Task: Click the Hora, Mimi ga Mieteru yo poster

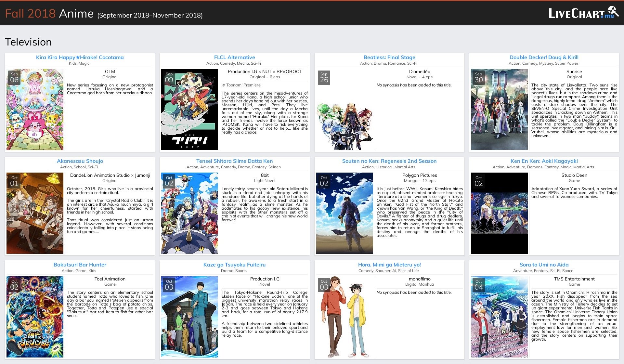Action: [x=344, y=317]
